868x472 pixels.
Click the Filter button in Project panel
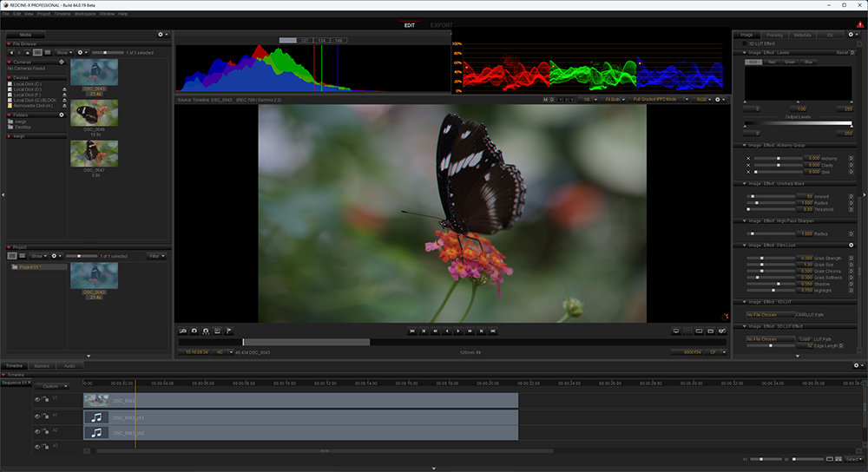[x=156, y=256]
